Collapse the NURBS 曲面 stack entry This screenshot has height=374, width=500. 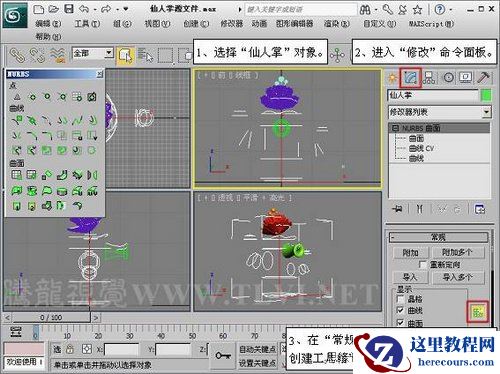pos(395,128)
